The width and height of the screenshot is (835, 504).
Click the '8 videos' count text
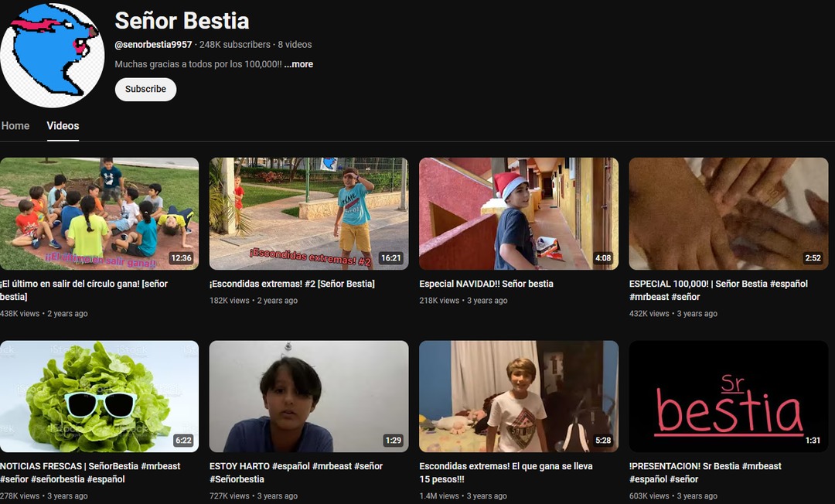295,45
